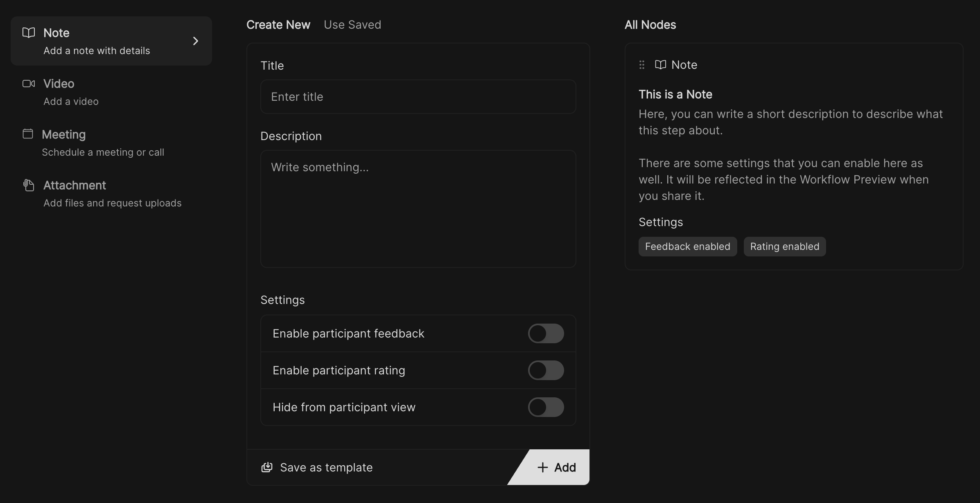Toggle Hide from participant view

[x=546, y=407]
